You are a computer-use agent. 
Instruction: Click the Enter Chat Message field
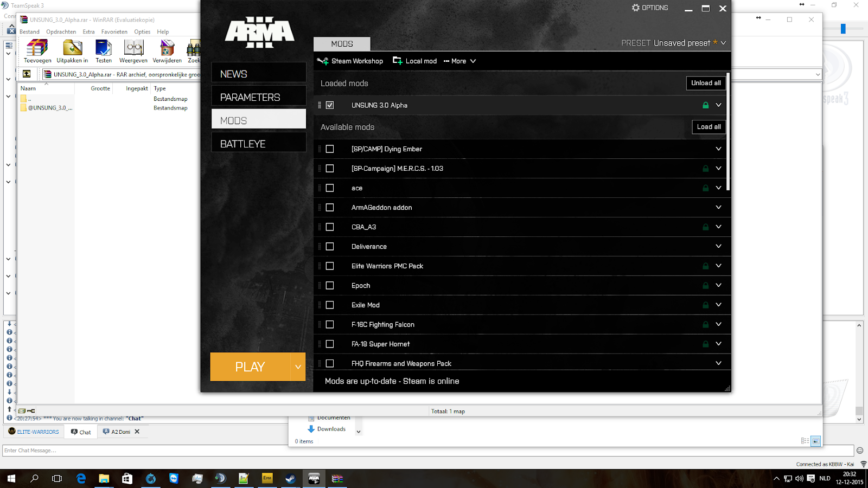pos(429,451)
